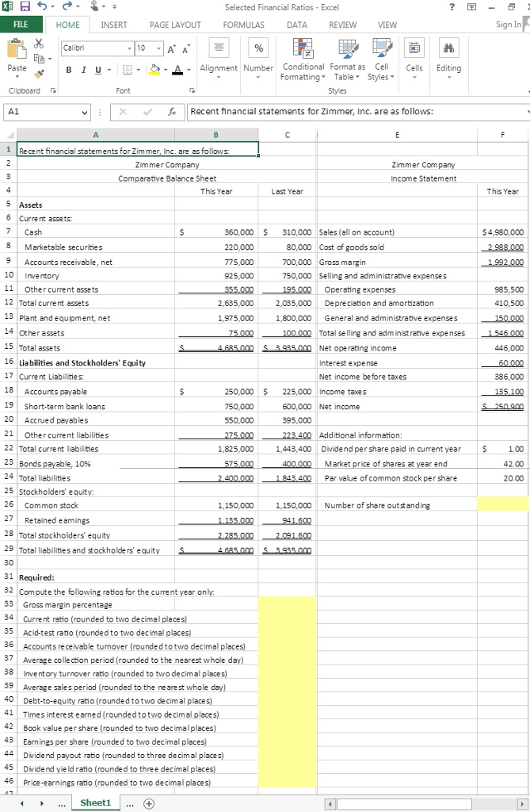
Task: Confirm entry with the check mark
Action: 147,111
